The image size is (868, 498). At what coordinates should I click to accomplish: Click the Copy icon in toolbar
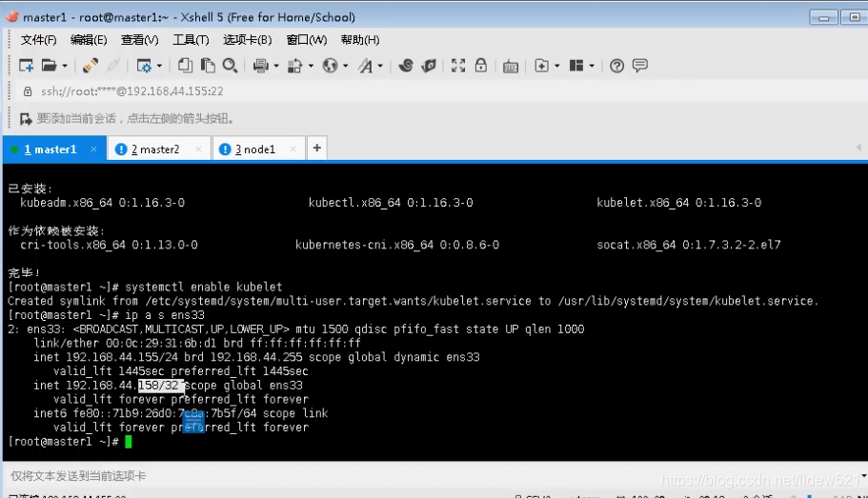coord(185,66)
